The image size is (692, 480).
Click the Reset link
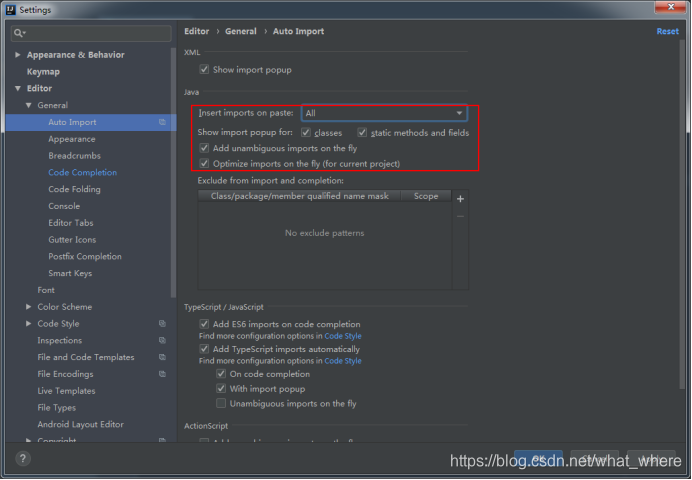click(667, 31)
